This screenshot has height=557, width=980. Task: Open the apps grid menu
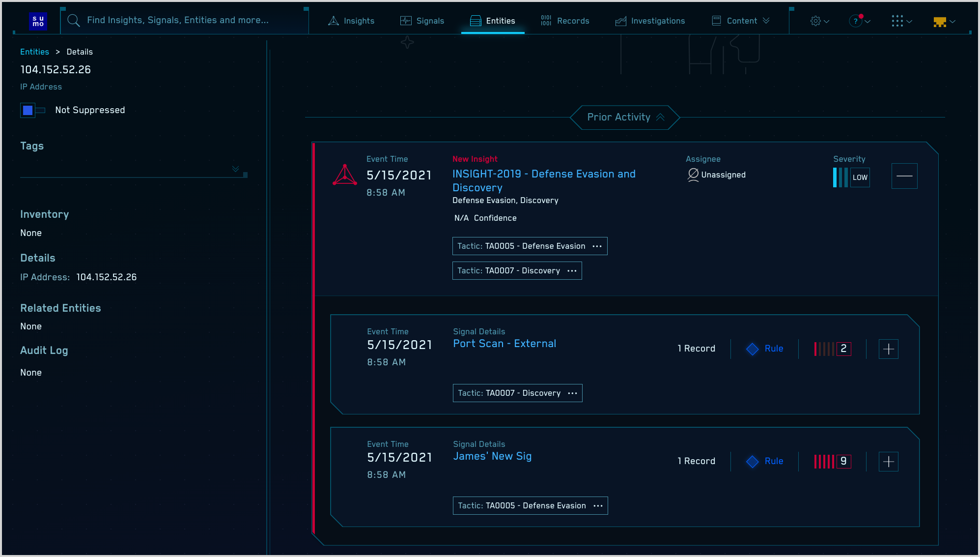(x=897, y=21)
